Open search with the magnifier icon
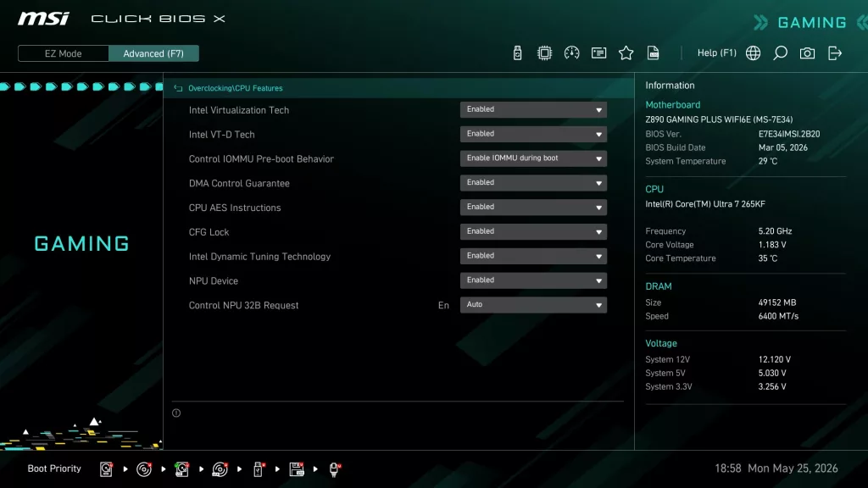The width and height of the screenshot is (868, 488). 780,53
